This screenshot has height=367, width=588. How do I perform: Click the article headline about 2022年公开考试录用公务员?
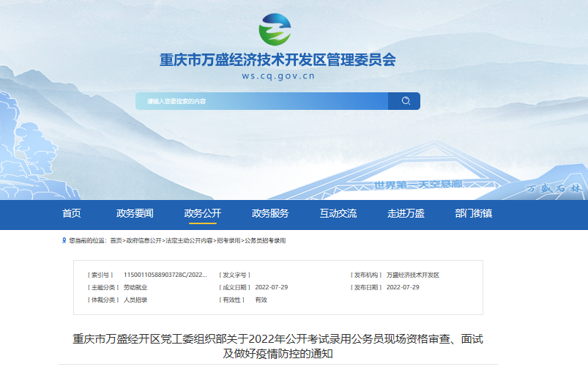pyautogui.click(x=278, y=346)
